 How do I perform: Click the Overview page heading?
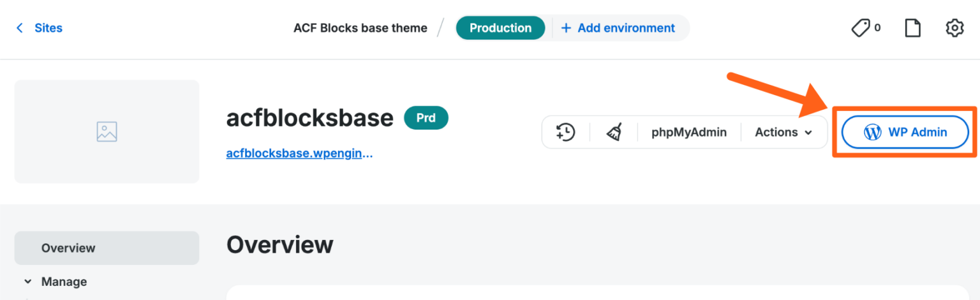[279, 244]
